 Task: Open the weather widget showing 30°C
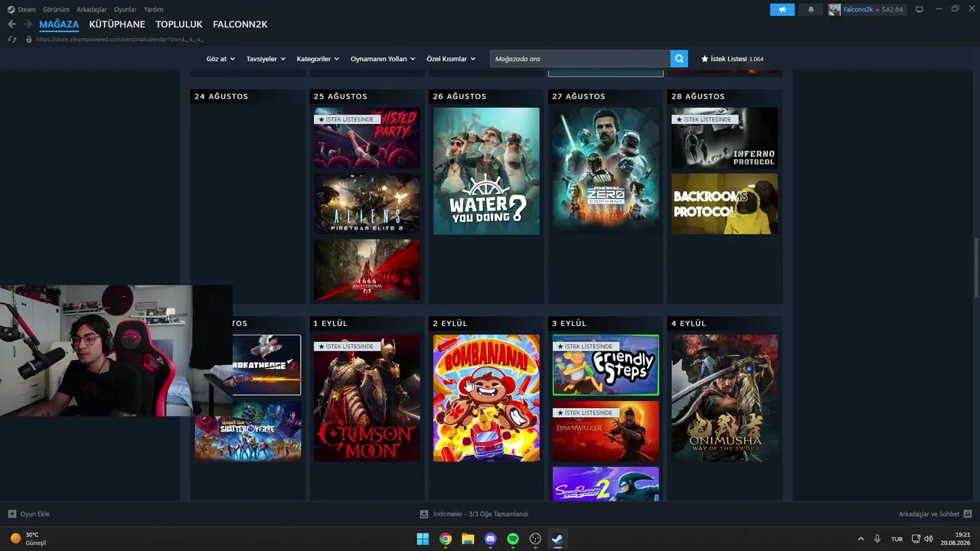(x=28, y=539)
